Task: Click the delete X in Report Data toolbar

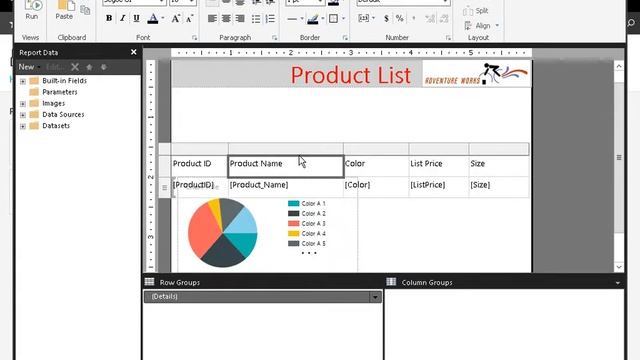Action: (x=75, y=67)
